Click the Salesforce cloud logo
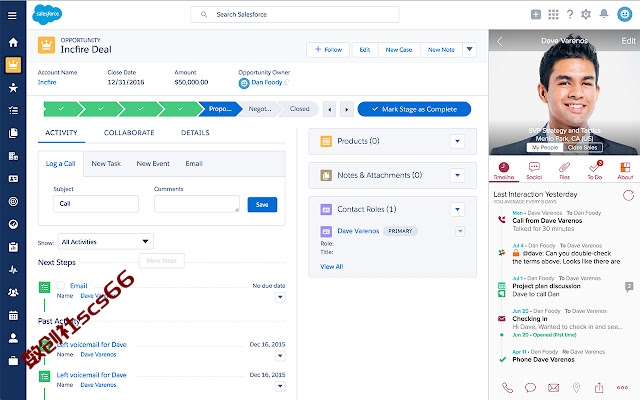The height and width of the screenshot is (400, 640). (47, 15)
